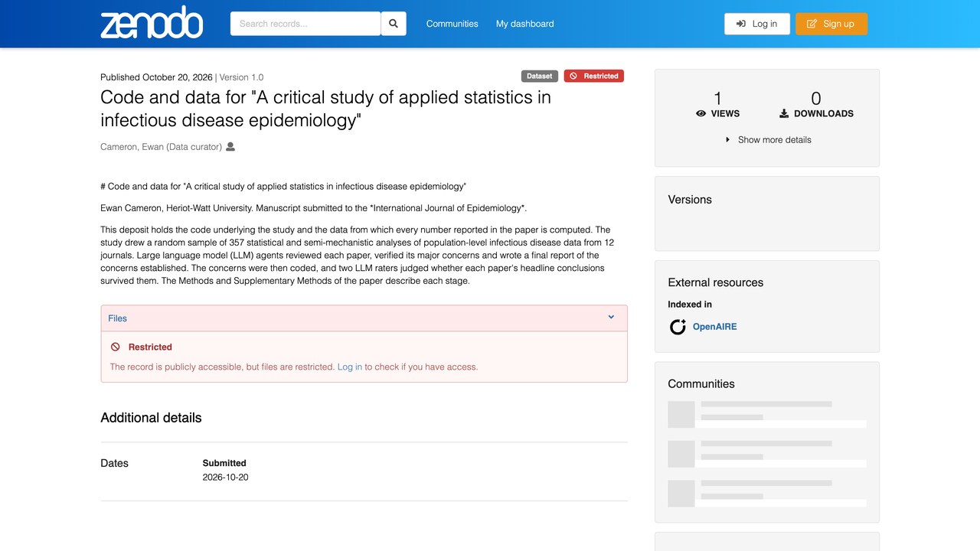The height and width of the screenshot is (551, 980).
Task: Click the grey Dataset badge
Action: (x=540, y=76)
